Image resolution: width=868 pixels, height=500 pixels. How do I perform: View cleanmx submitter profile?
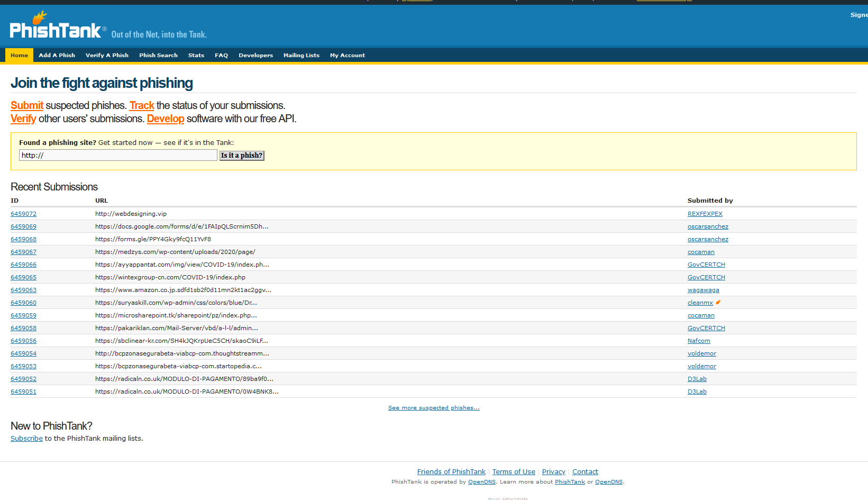[x=700, y=303]
